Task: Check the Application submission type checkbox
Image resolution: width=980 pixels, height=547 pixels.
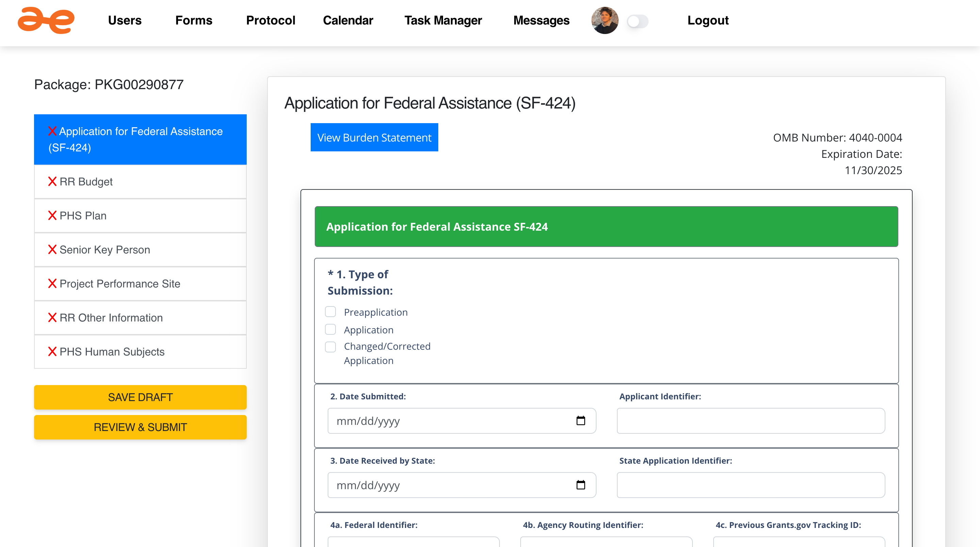Action: (330, 329)
